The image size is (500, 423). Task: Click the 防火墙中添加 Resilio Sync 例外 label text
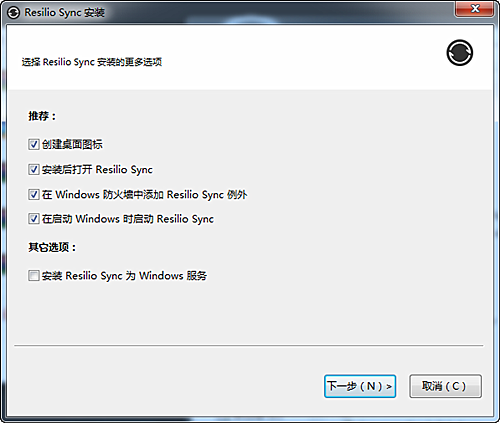[x=175, y=195]
